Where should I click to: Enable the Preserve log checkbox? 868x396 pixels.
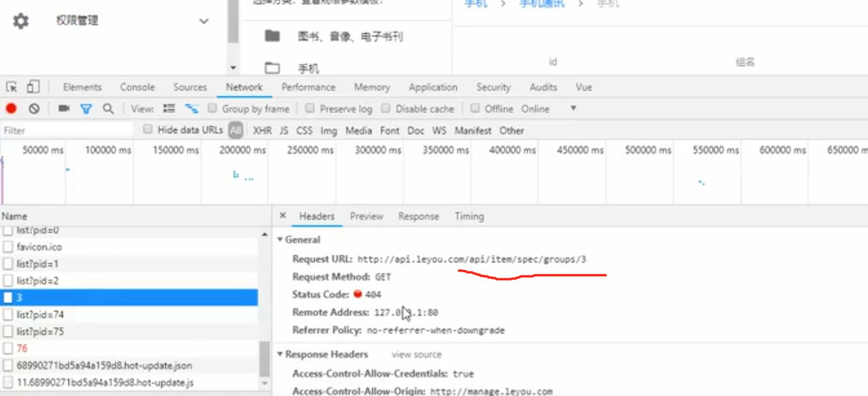(310, 108)
